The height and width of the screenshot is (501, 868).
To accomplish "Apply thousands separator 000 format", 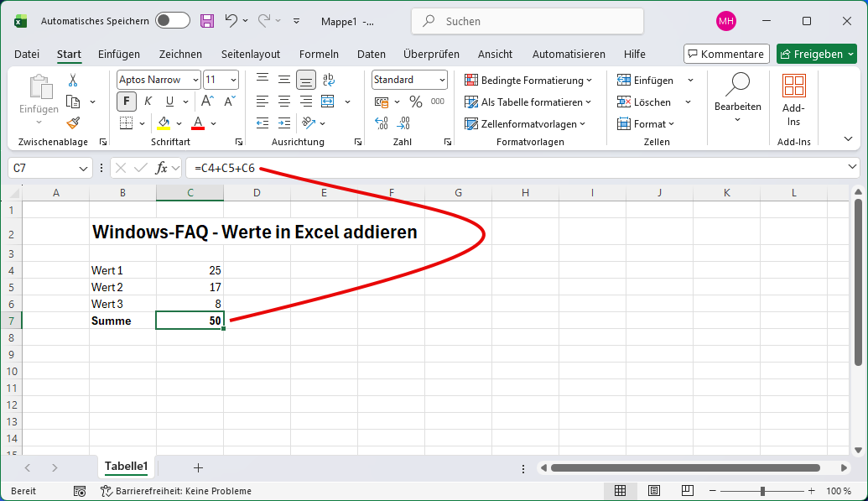I will (437, 102).
